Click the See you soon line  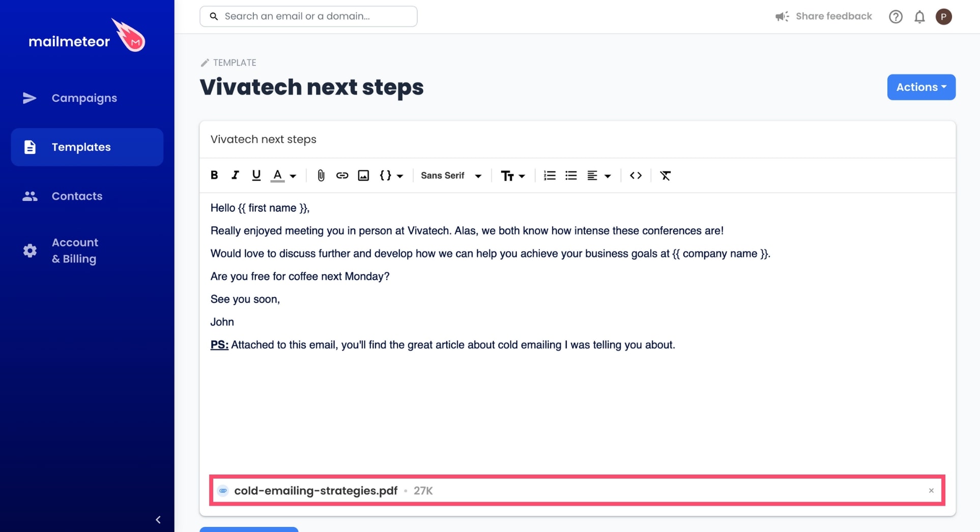tap(245, 299)
